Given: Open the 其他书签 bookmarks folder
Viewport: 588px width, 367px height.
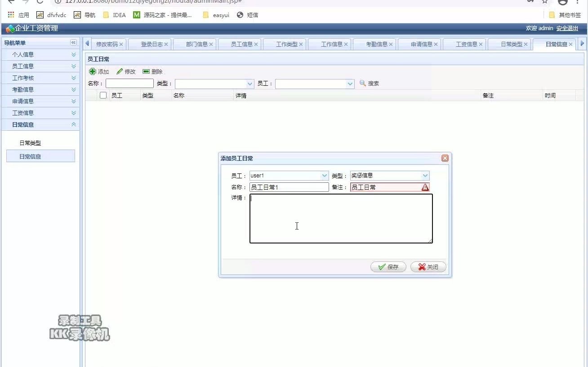Looking at the screenshot, I should pyautogui.click(x=565, y=15).
